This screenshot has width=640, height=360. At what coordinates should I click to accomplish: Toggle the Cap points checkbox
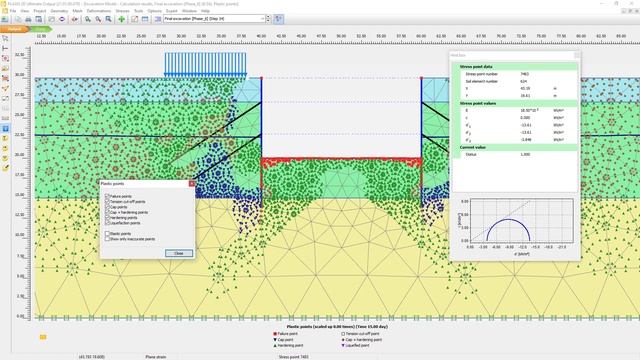point(107,207)
